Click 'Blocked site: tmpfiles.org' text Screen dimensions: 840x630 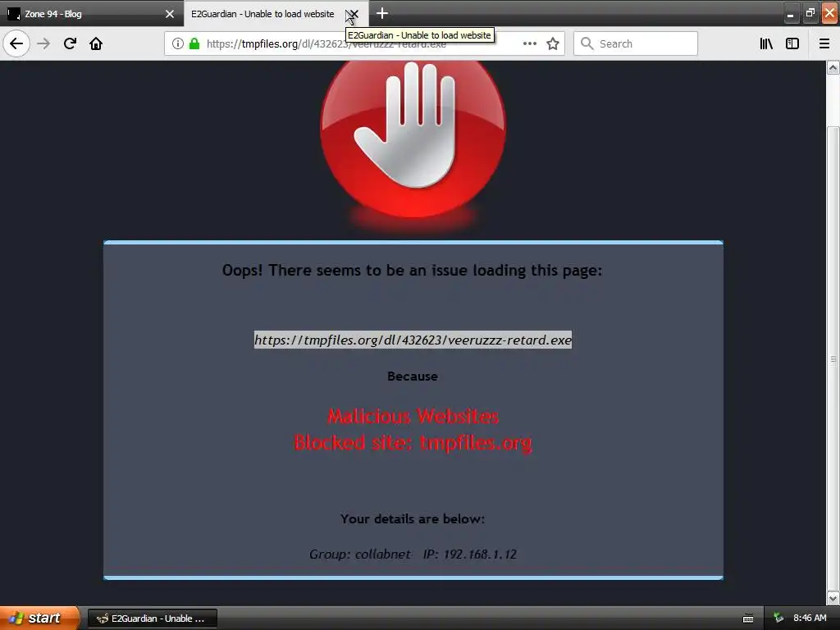tap(413, 442)
